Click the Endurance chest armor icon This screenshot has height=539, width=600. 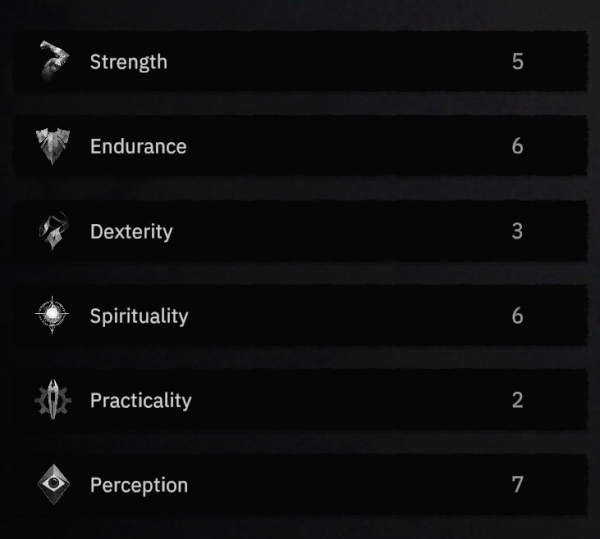tap(53, 146)
